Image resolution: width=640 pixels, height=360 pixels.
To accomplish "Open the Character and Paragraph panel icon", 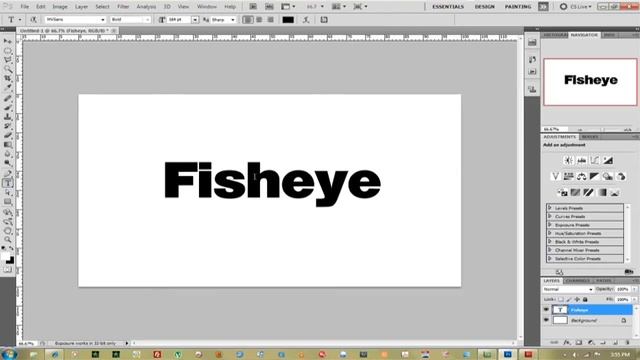I will click(324, 20).
